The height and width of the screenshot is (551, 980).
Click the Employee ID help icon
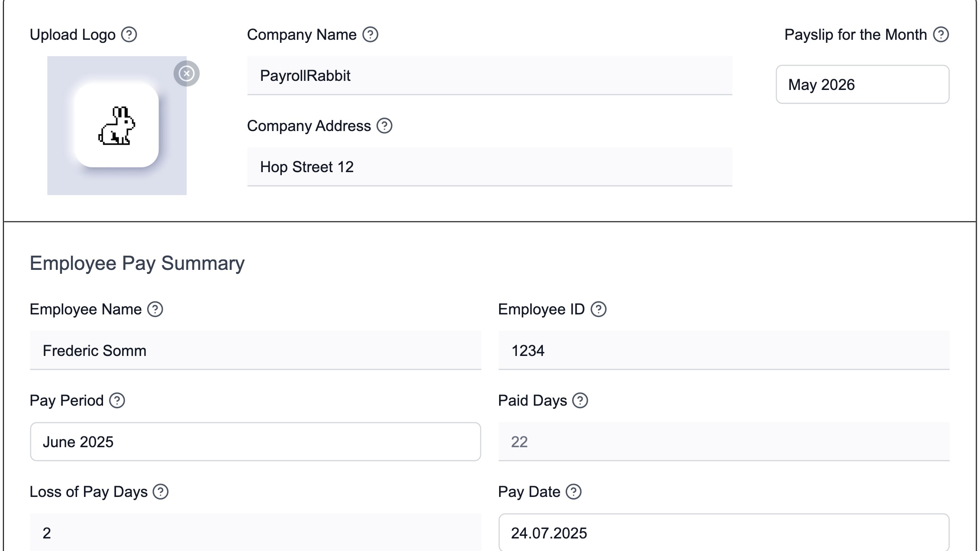point(600,309)
